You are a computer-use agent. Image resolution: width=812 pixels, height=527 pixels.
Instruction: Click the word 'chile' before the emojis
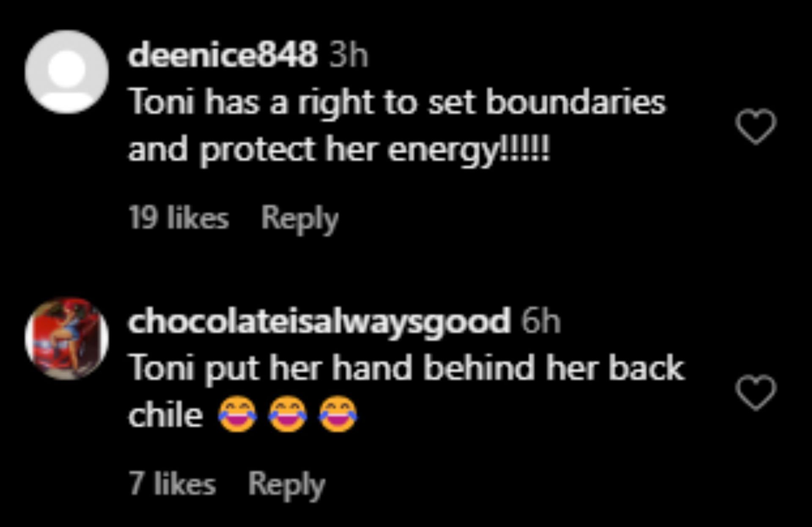pyautogui.click(x=166, y=415)
